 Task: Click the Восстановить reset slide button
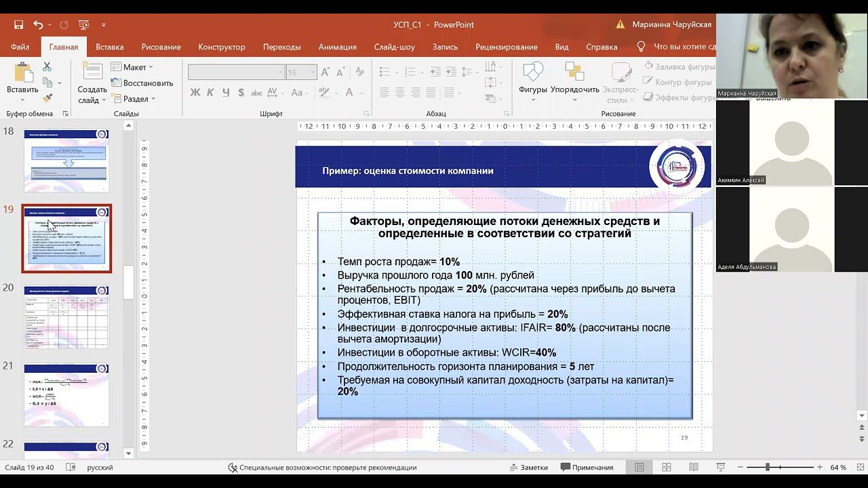click(142, 83)
